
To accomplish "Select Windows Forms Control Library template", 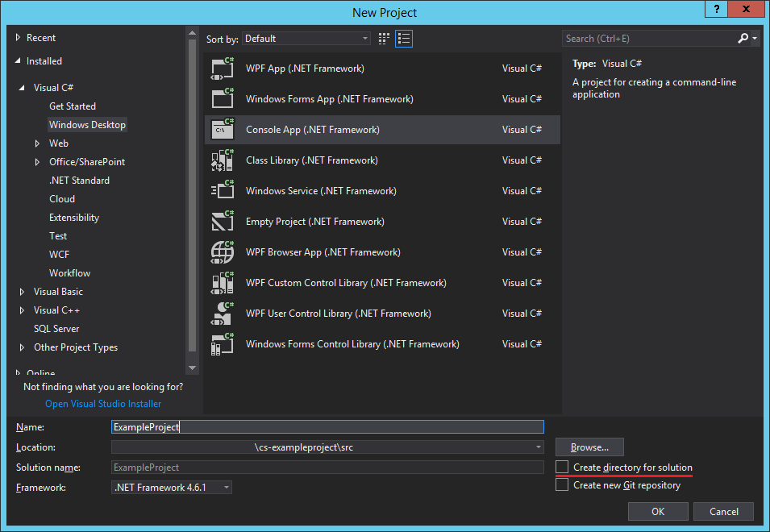I will click(x=382, y=344).
